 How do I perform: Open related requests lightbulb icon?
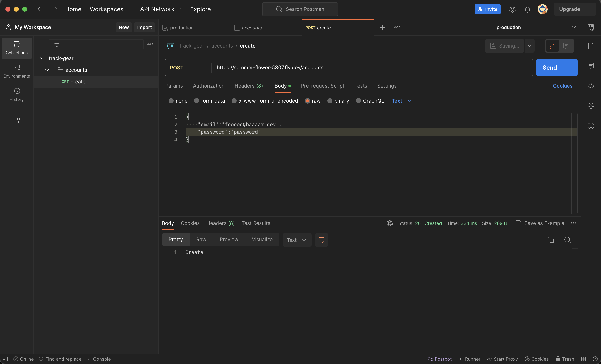click(x=591, y=106)
